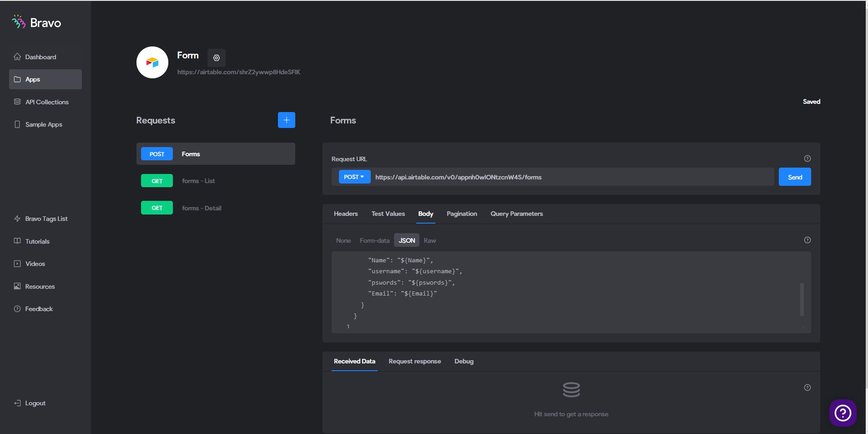868x434 pixels.
Task: Click the Body section help icon
Action: [807, 240]
